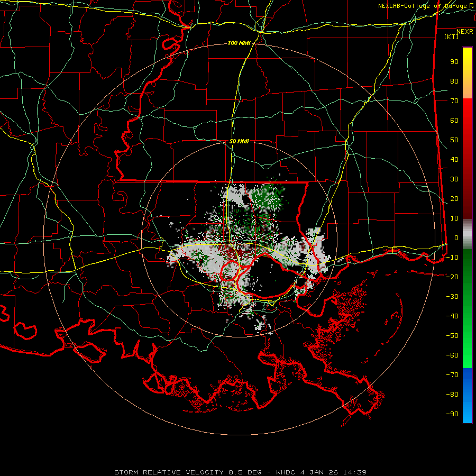The width and height of the screenshot is (476, 476).
Task: Click the Storm Relative Velocity caption at bottom
Action: (240, 472)
